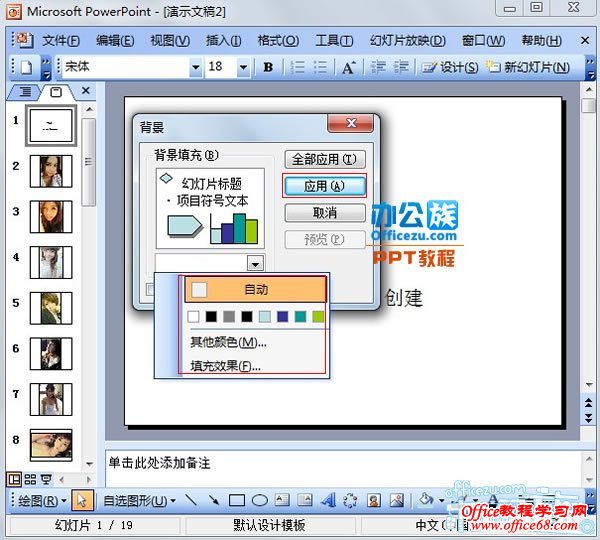This screenshot has width=600, height=540.
Task: Click the 全部应用 button
Action: click(x=324, y=160)
